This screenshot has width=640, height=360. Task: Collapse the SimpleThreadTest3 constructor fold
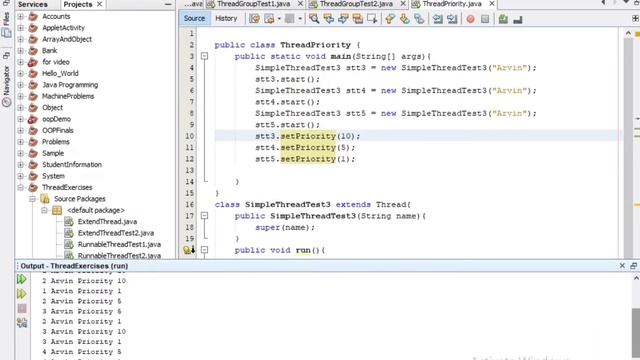pos(204,216)
